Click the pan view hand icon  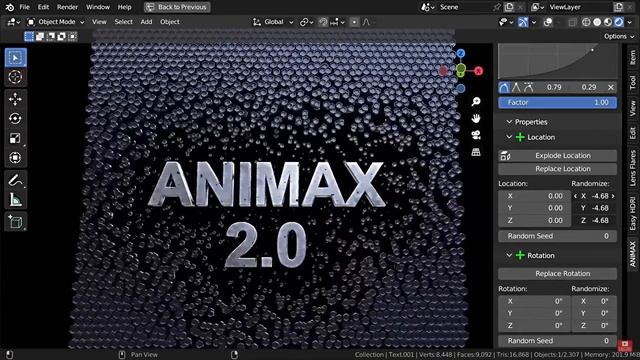tap(476, 118)
